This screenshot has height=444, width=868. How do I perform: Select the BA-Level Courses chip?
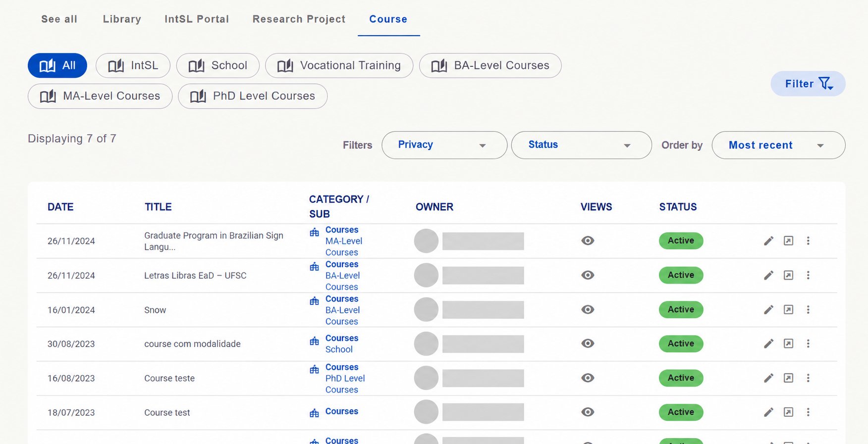tap(490, 65)
